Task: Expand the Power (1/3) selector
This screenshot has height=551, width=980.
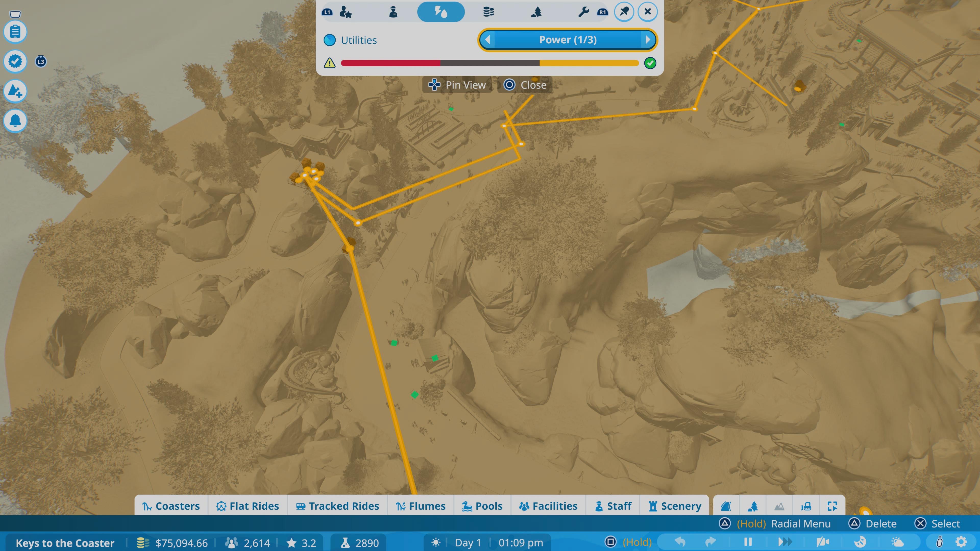Action: pyautogui.click(x=568, y=40)
